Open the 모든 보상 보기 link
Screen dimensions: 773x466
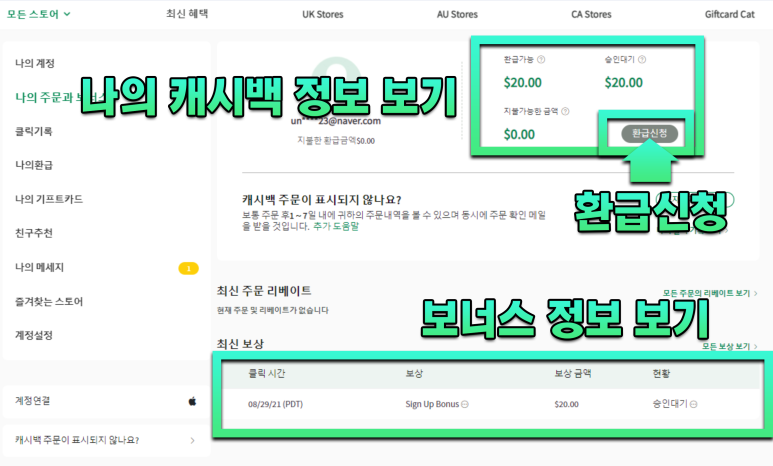click(729, 346)
